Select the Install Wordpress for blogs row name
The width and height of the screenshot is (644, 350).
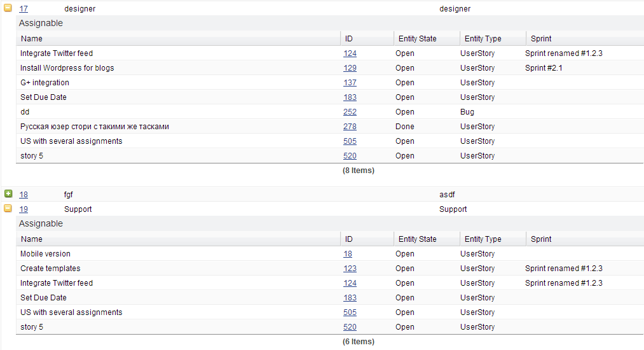click(67, 68)
